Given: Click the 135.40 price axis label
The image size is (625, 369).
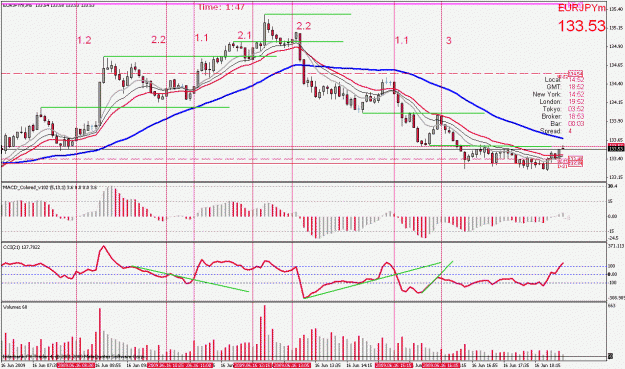Looking at the screenshot, I should click(x=615, y=9).
